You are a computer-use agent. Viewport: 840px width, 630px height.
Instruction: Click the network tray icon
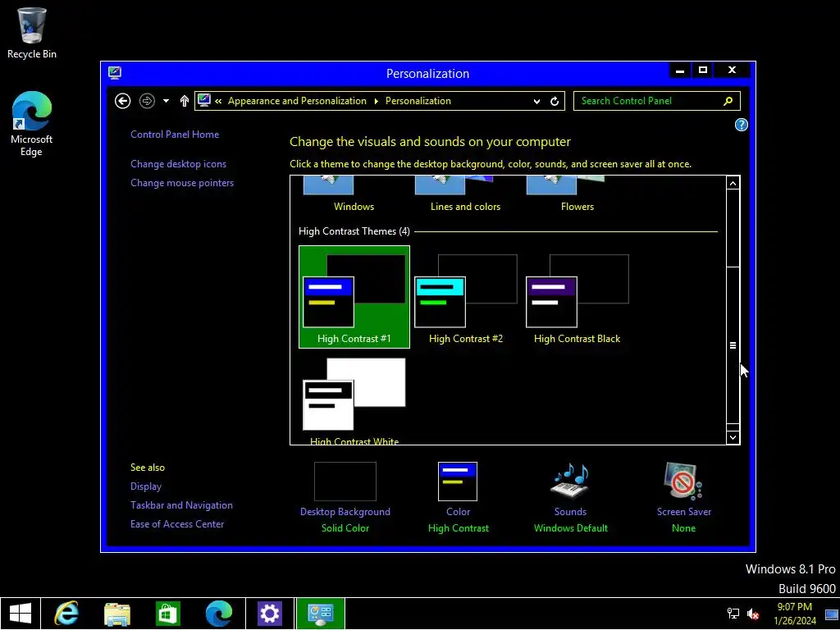733,614
